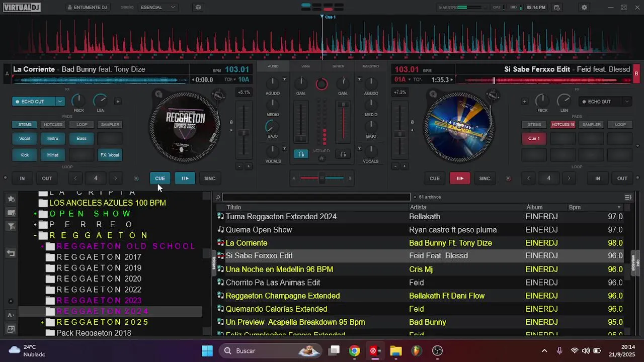
Task: Switch left pads to SAMPLER tab
Action: tap(110, 125)
